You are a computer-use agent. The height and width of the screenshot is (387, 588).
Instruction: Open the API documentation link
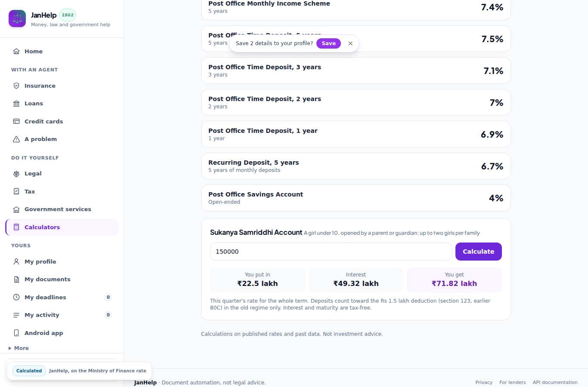pos(555,382)
